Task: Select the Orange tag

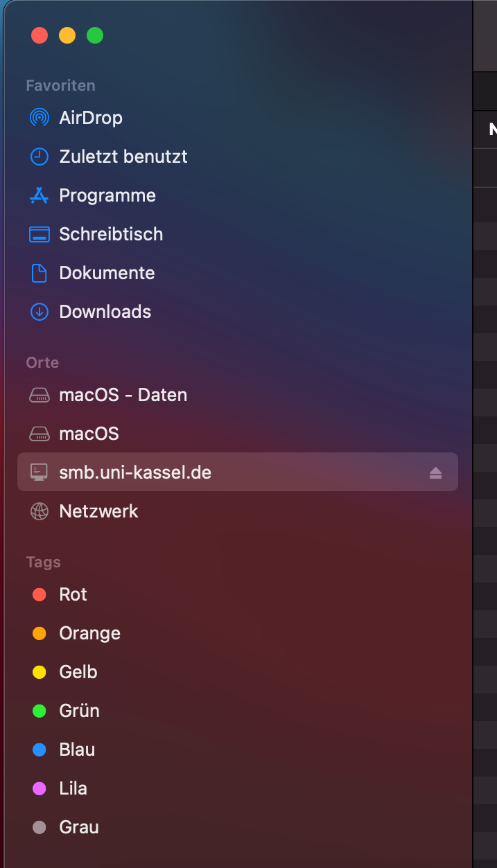Action: [x=40, y=633]
